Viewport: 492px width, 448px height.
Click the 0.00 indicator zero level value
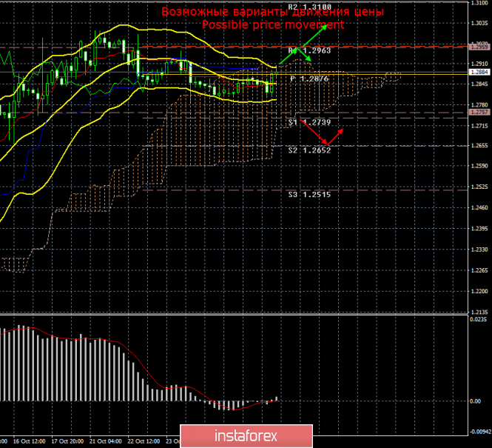click(476, 401)
